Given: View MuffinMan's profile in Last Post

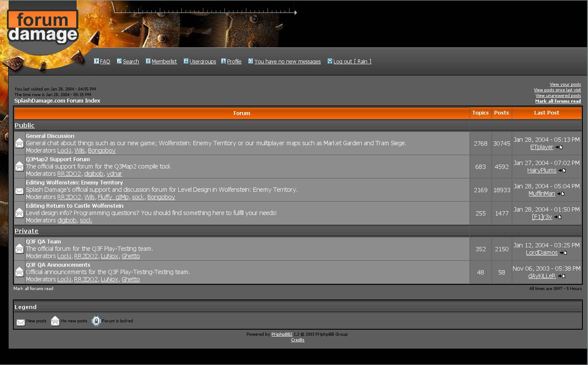Looking at the screenshot, I should pos(542,194).
